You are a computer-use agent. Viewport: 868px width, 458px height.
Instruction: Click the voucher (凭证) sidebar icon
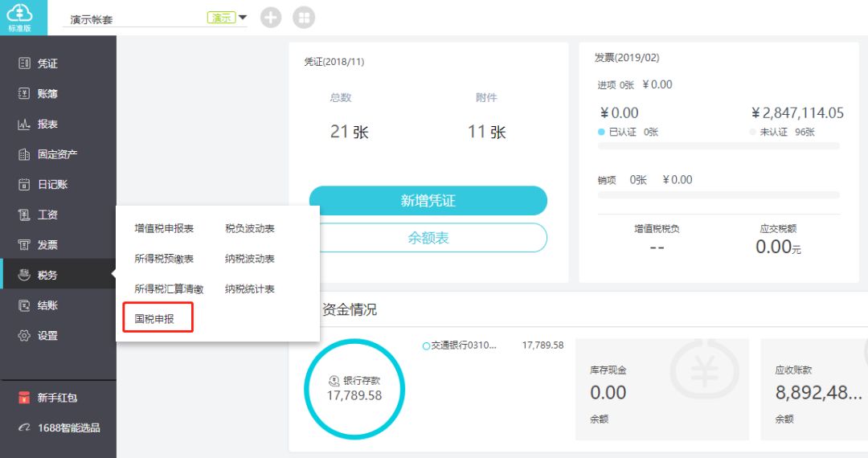click(24, 63)
